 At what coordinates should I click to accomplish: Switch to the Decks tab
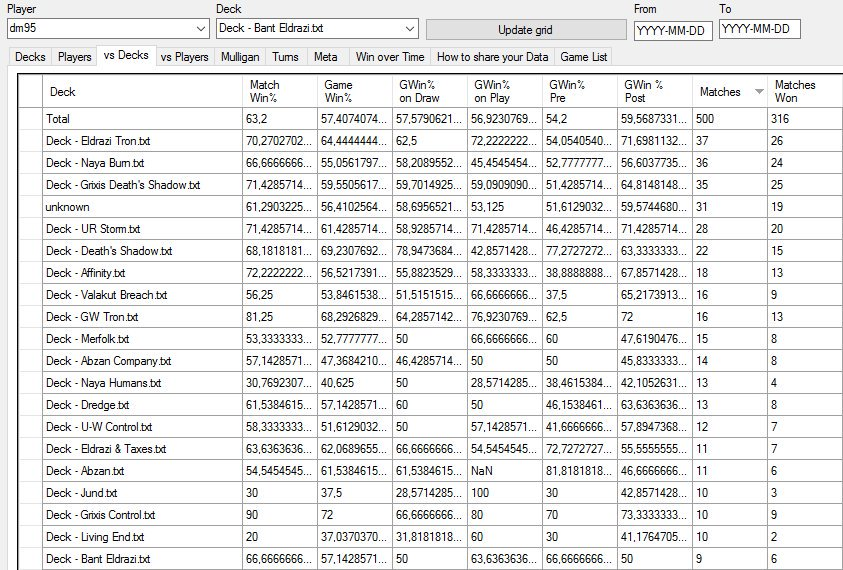[30, 57]
